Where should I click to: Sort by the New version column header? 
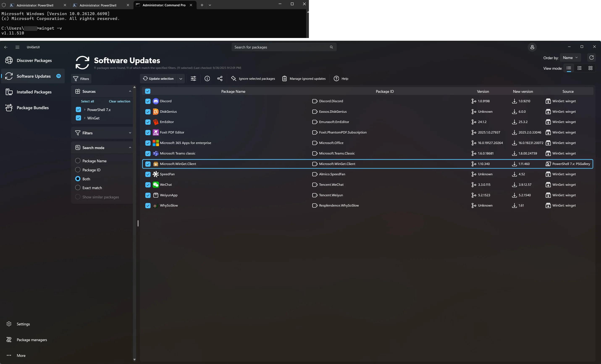(523, 92)
